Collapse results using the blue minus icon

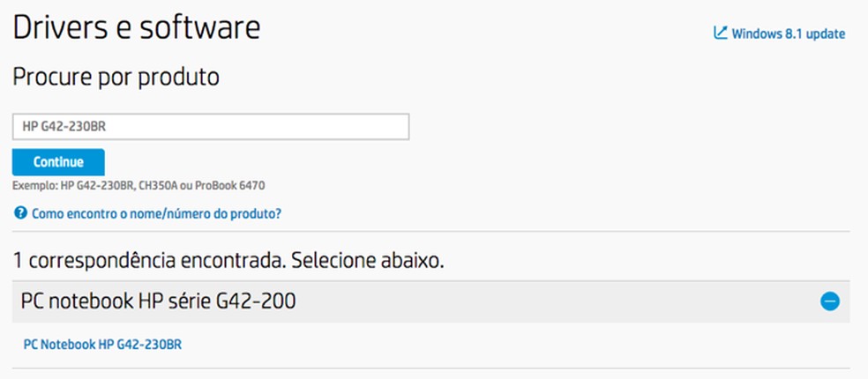pos(829,301)
